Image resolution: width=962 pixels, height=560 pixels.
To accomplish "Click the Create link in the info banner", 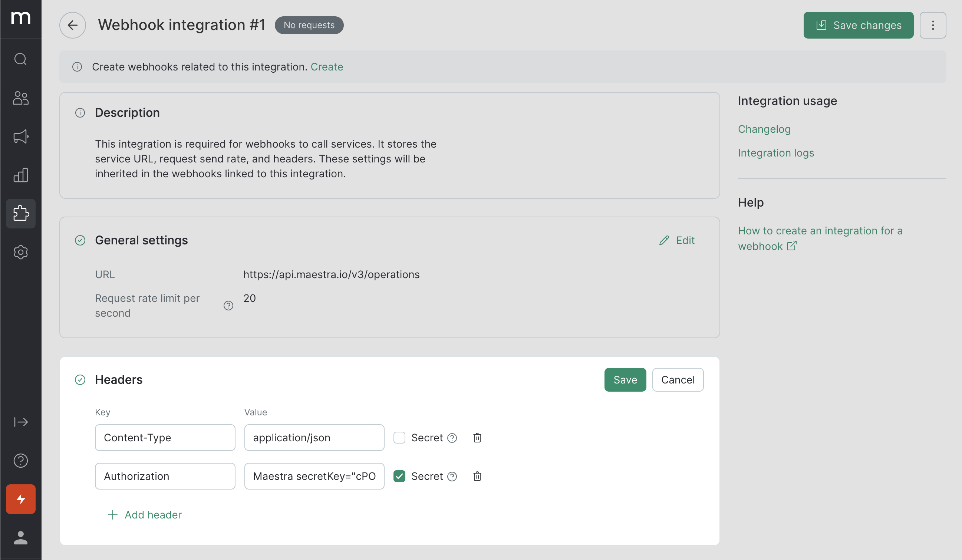I will click(327, 67).
